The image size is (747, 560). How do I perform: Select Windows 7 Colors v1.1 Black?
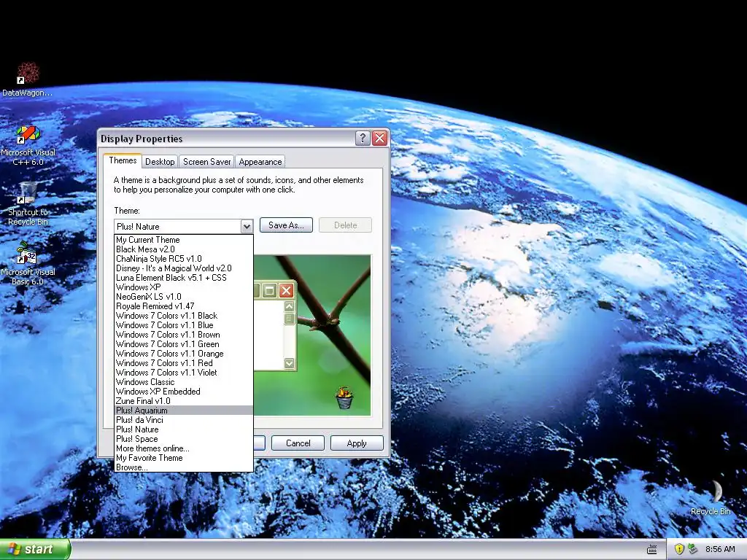coord(184,316)
